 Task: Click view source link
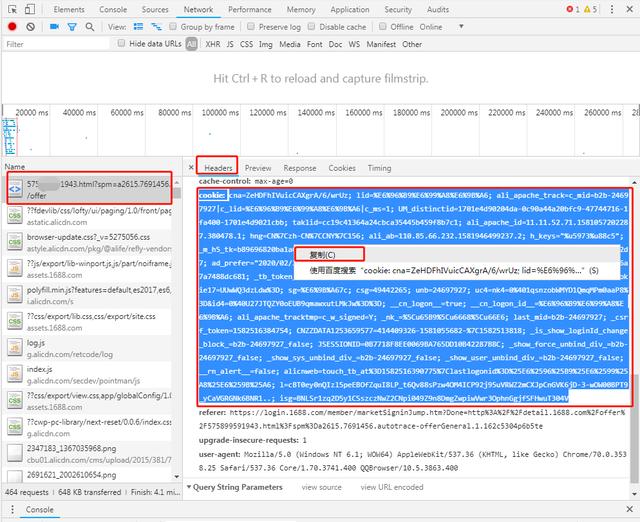click(x=322, y=487)
